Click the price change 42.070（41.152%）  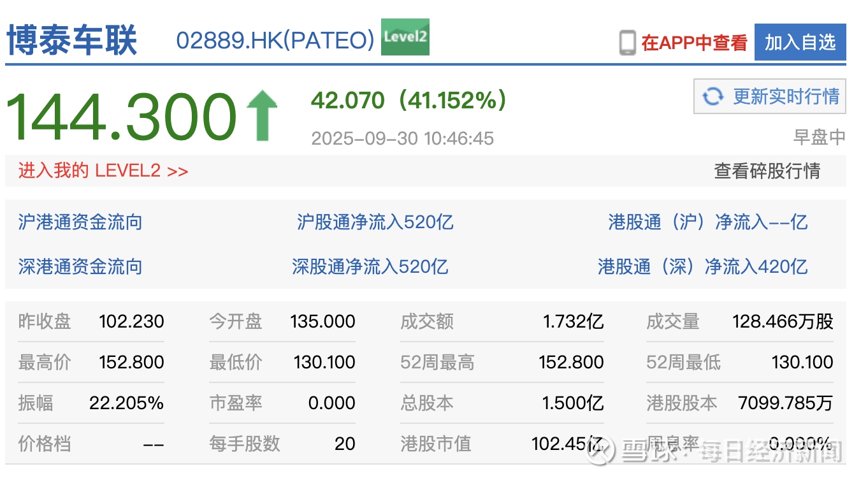coord(409,100)
